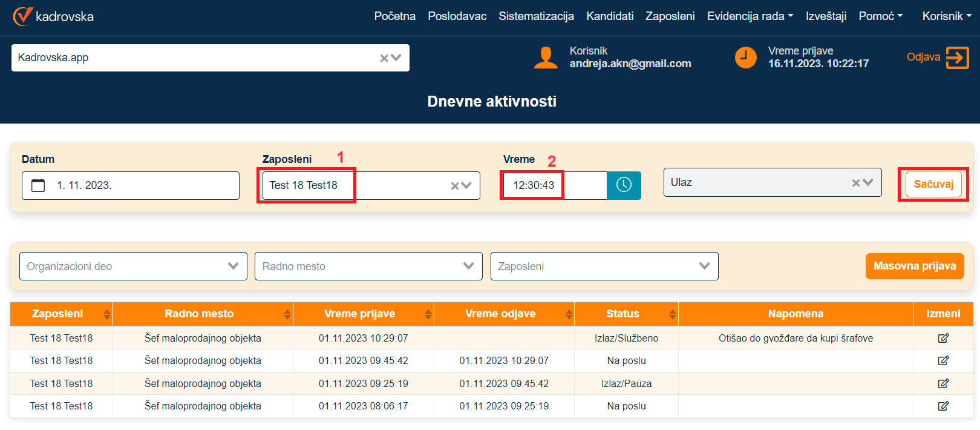The width and height of the screenshot is (980, 430).
Task: Open the Evidencija rada menu
Action: coord(750,16)
